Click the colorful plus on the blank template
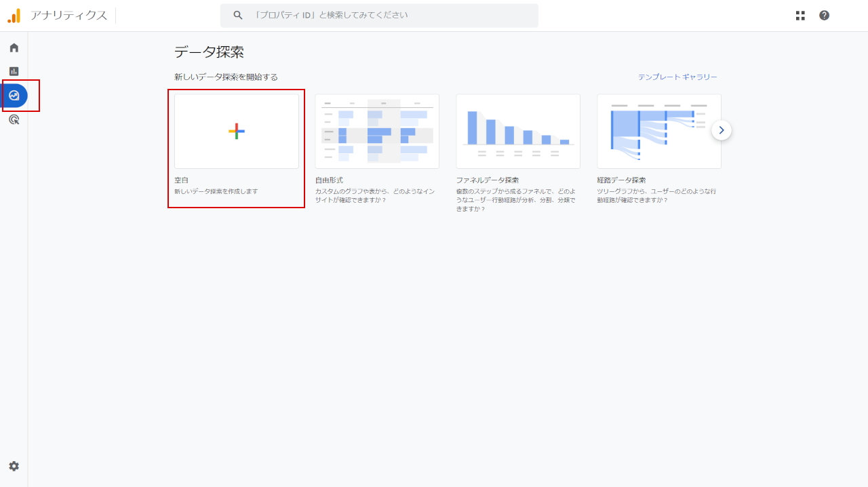This screenshot has height=487, width=868. [x=236, y=132]
